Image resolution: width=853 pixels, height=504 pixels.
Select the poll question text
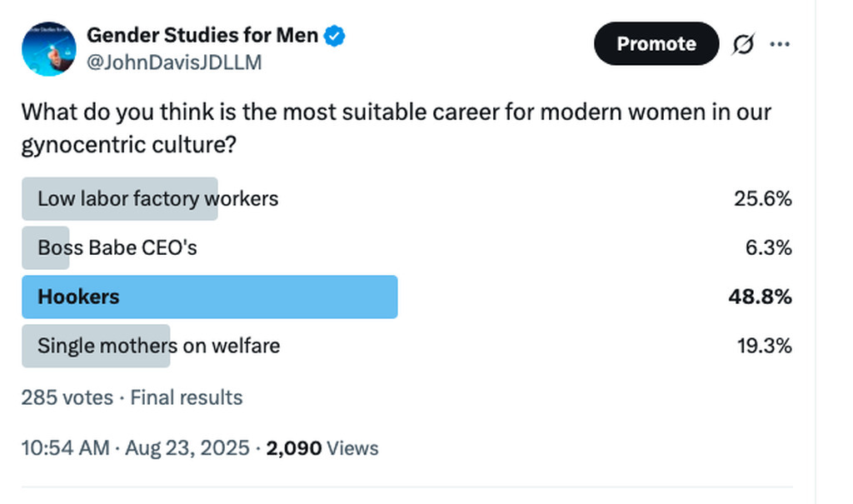396,127
